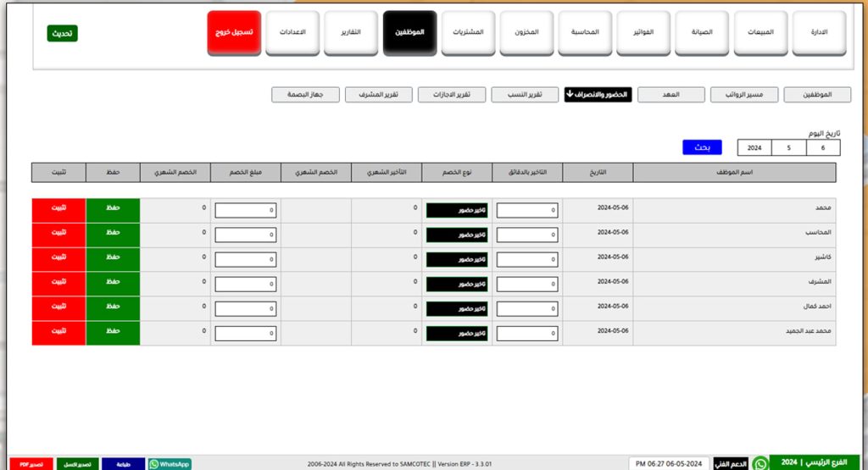Open the الموظفين main menu tab
This screenshot has height=470, width=868.
point(409,33)
